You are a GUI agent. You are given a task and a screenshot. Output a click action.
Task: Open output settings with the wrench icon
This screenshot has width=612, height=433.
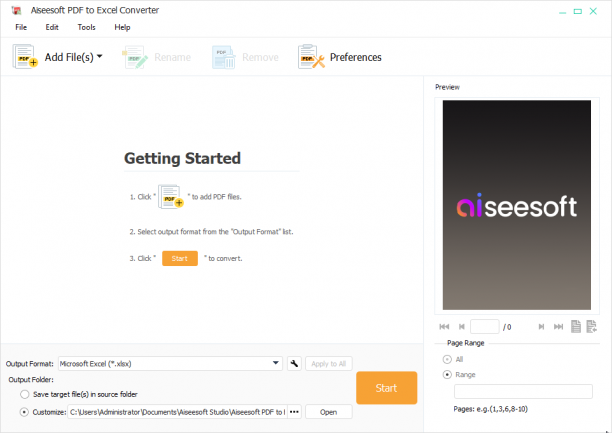pyautogui.click(x=294, y=364)
